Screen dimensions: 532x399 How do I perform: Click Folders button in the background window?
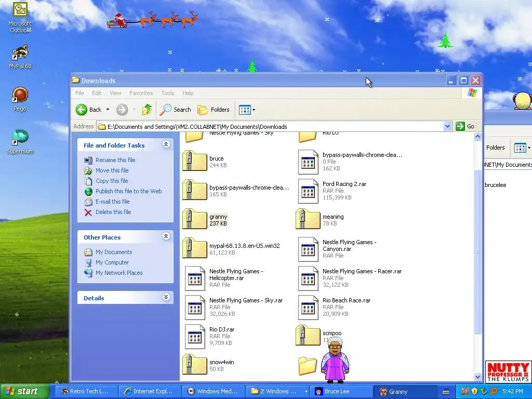click(495, 148)
